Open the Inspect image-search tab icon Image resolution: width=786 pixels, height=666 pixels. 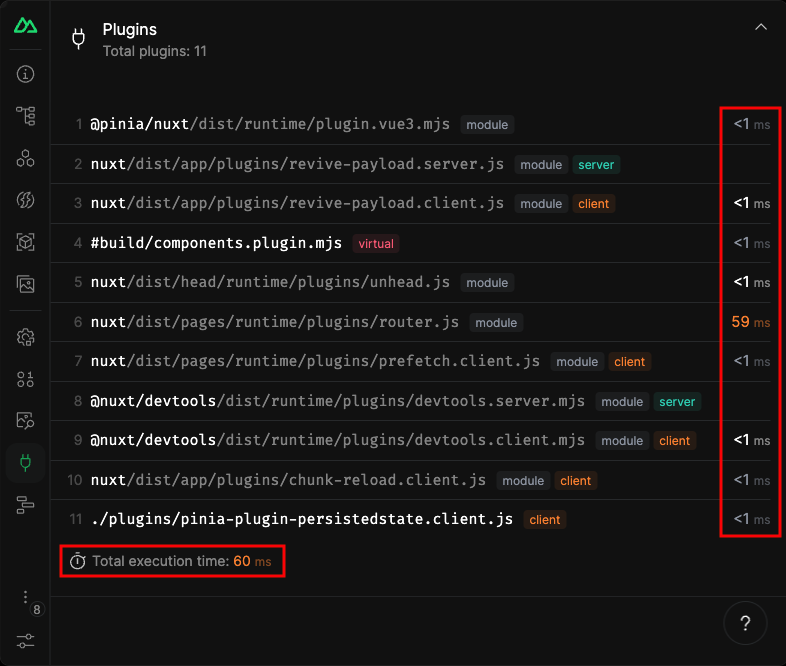tap(26, 420)
